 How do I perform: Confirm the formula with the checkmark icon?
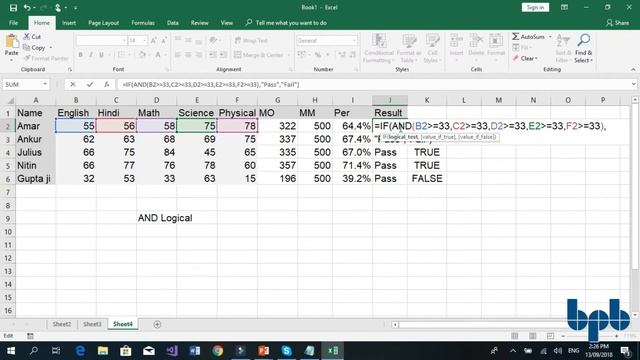[89, 84]
